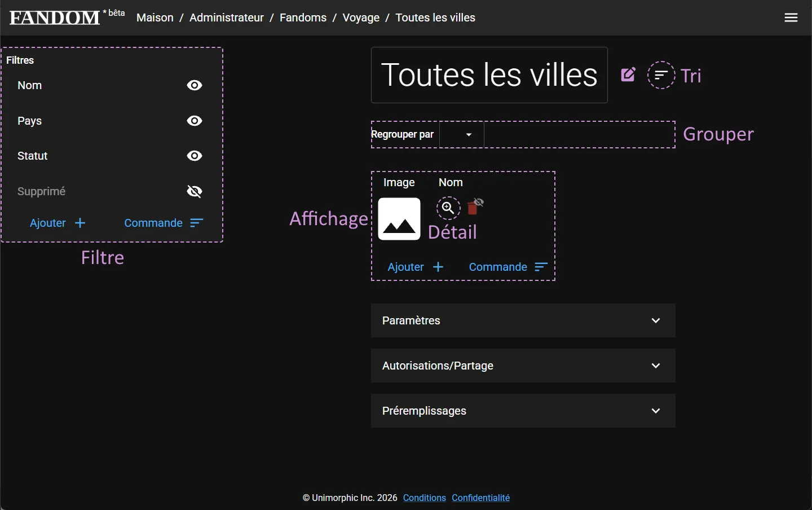Image resolution: width=812 pixels, height=510 pixels.
Task: Open the hamburger menu in the header
Action: (791, 17)
